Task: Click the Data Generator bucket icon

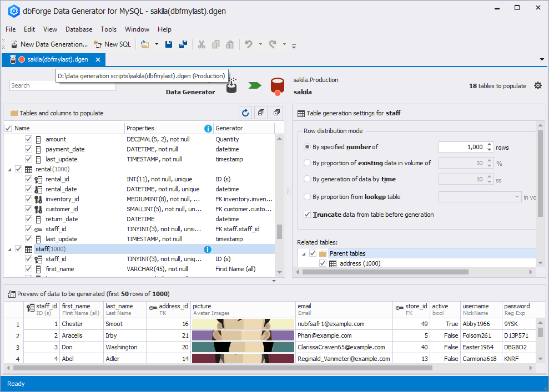Action: click(x=231, y=86)
